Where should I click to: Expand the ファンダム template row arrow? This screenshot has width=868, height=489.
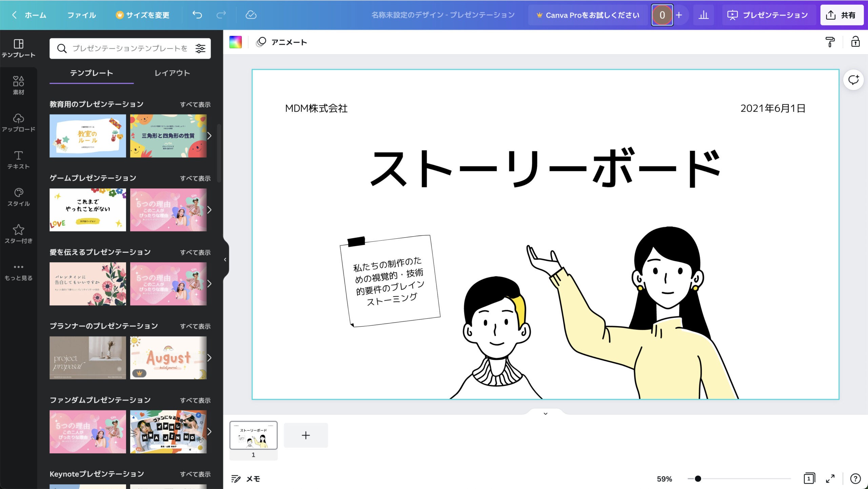pos(210,432)
